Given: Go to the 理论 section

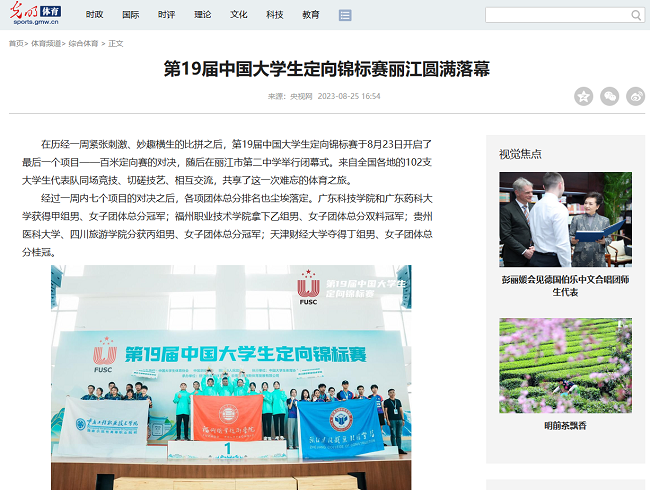Looking at the screenshot, I should click(202, 15).
